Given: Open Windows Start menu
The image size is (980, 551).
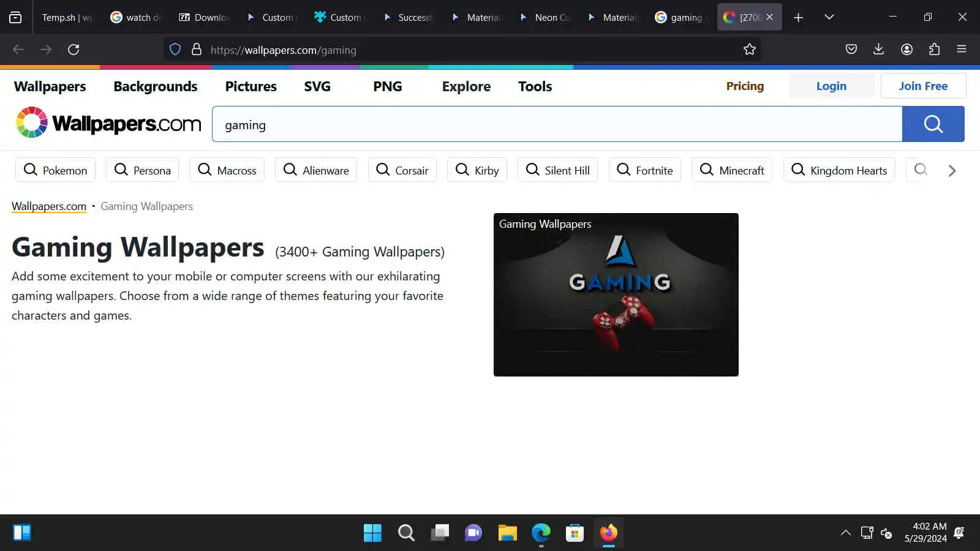Looking at the screenshot, I should pyautogui.click(x=372, y=533).
